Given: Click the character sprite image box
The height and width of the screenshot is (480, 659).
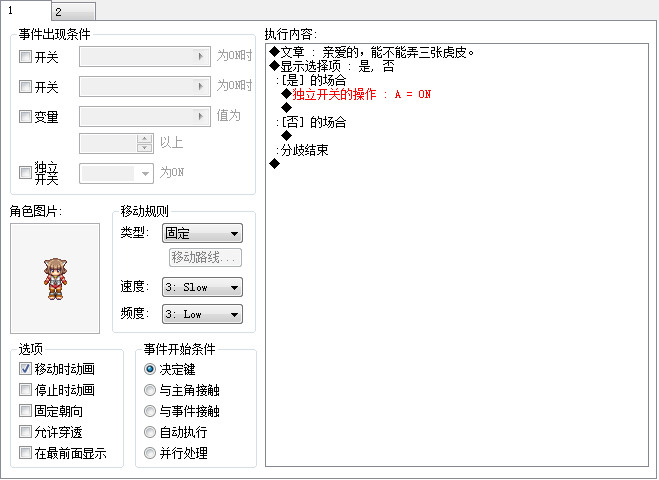Looking at the screenshot, I should (55, 278).
